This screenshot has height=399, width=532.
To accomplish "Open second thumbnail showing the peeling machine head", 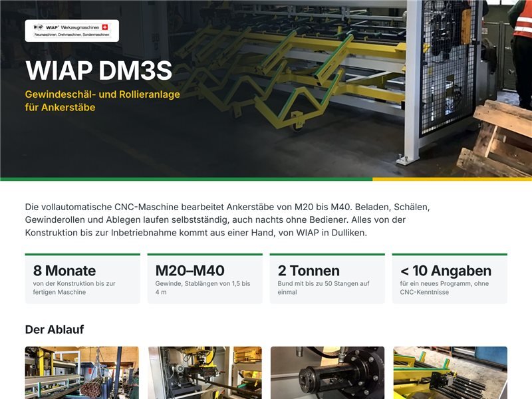I will (205, 372).
